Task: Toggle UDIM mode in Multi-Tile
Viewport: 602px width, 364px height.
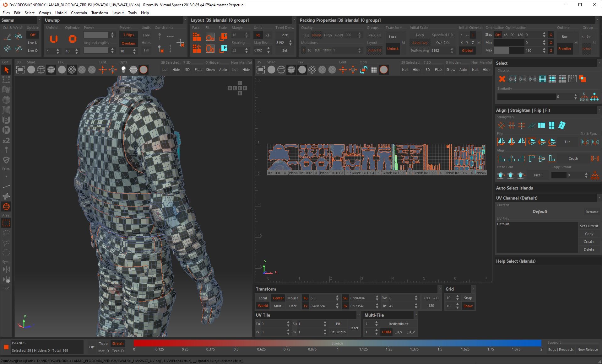Action: pos(386,332)
